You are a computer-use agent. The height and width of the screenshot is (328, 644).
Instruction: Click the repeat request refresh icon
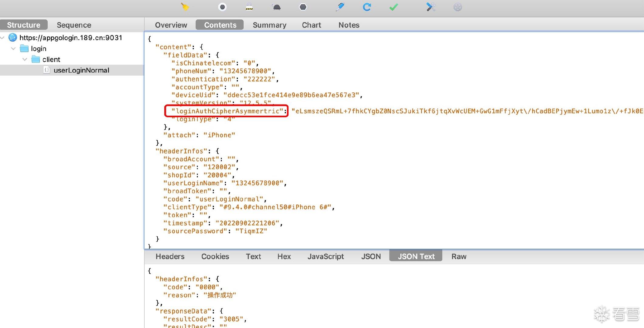coord(367,7)
